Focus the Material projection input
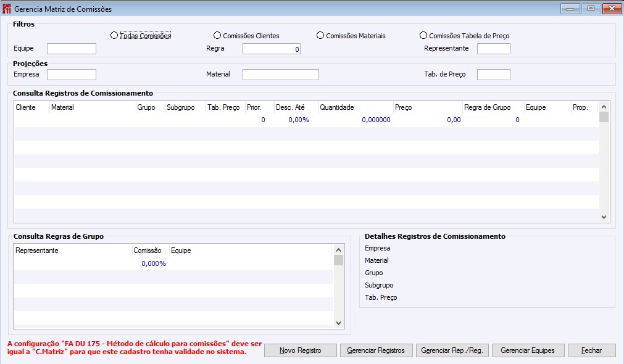624x364 pixels. pos(281,75)
